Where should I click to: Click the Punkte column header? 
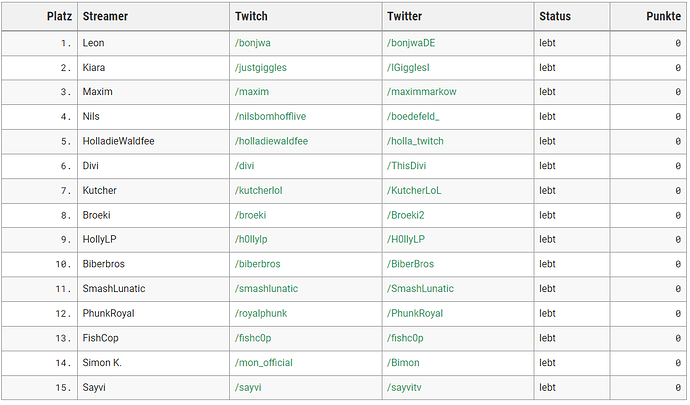(x=662, y=17)
